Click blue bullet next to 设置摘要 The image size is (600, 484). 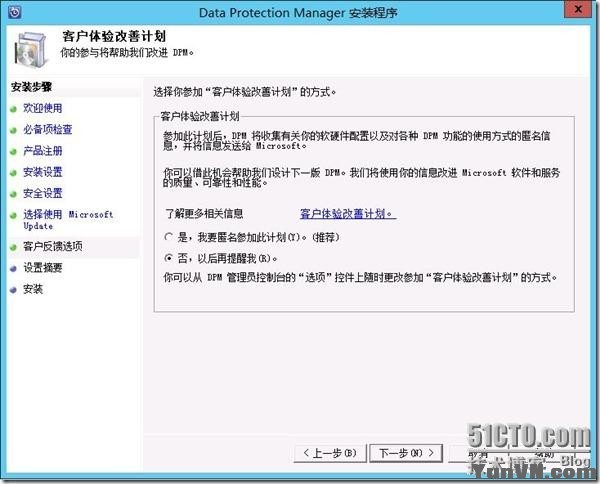coord(13,269)
